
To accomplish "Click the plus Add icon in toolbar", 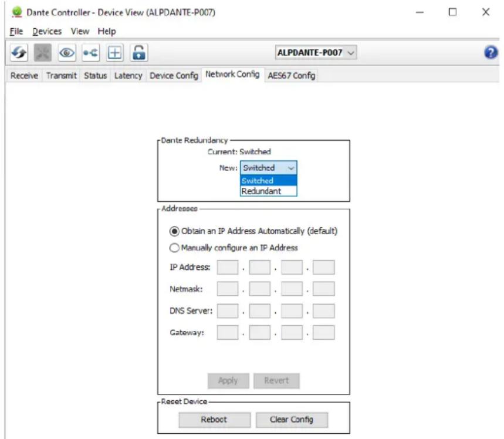I will click(115, 52).
